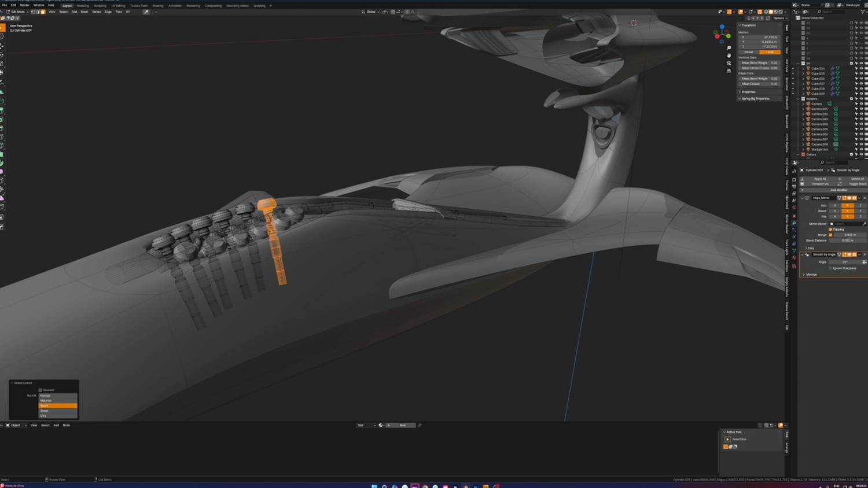Image resolution: width=868 pixels, height=488 pixels.
Task: Open the Mesh menu in viewport header
Action: tap(84, 12)
